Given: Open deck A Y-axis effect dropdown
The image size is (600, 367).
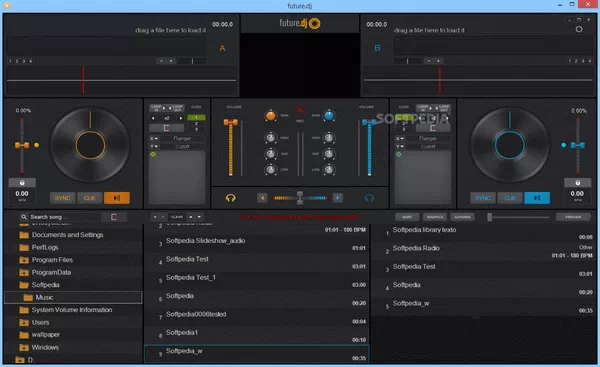Looking at the screenshot, I should click(x=153, y=147).
